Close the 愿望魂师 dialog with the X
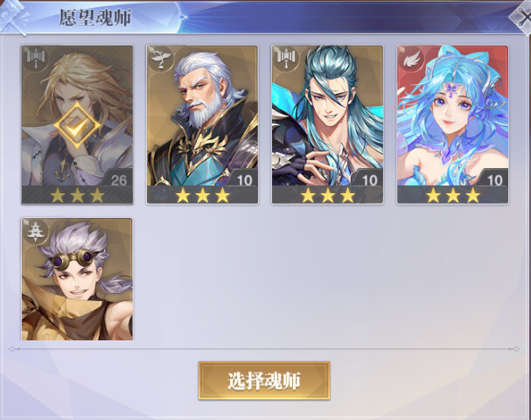531x420 pixels. coord(523,17)
